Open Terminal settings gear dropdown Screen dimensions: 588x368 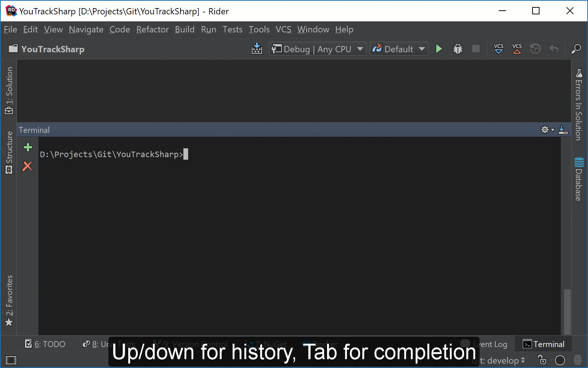[547, 130]
